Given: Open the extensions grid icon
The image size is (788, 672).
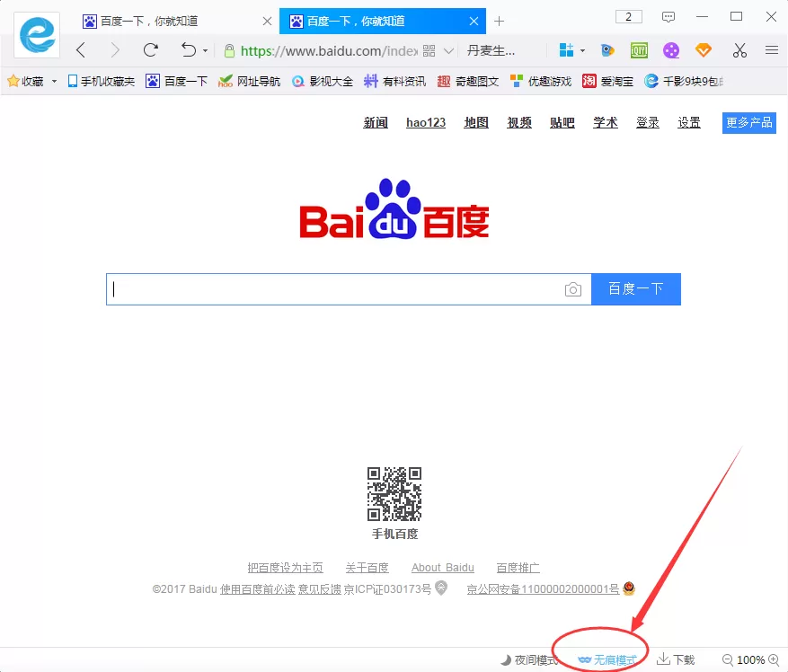Looking at the screenshot, I should [x=566, y=49].
